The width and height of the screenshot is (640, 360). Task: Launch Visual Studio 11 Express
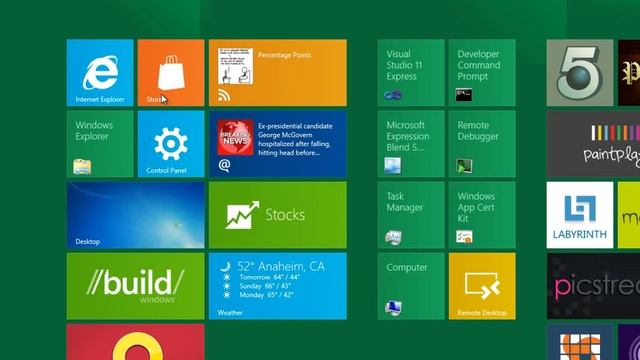pos(411,73)
